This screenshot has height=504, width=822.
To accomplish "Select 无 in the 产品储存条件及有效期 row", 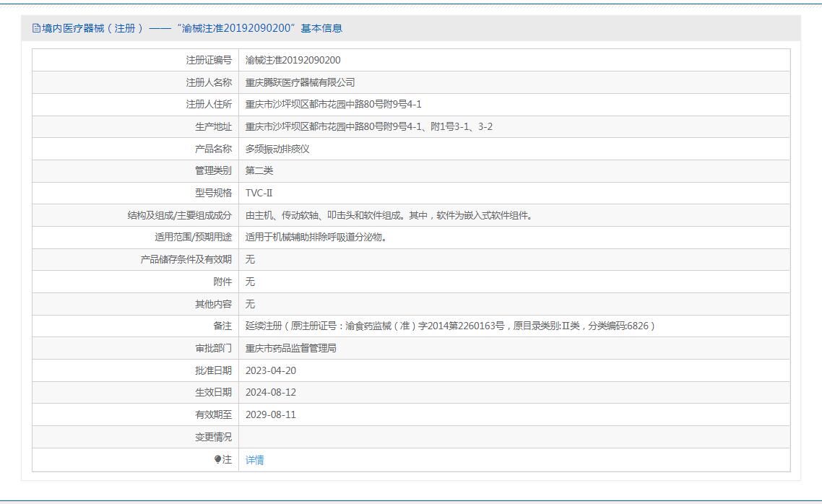I will (x=250, y=259).
